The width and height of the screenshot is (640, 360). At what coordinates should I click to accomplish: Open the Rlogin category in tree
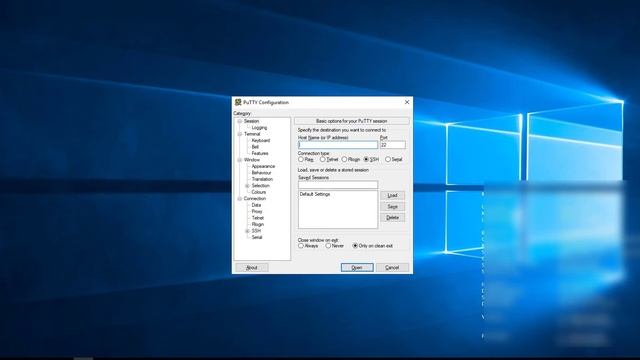point(258,224)
